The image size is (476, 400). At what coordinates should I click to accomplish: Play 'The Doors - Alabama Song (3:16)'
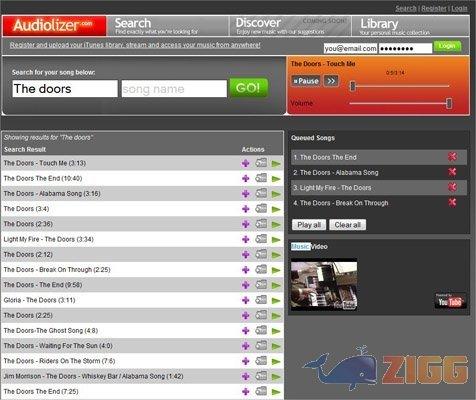[276, 194]
